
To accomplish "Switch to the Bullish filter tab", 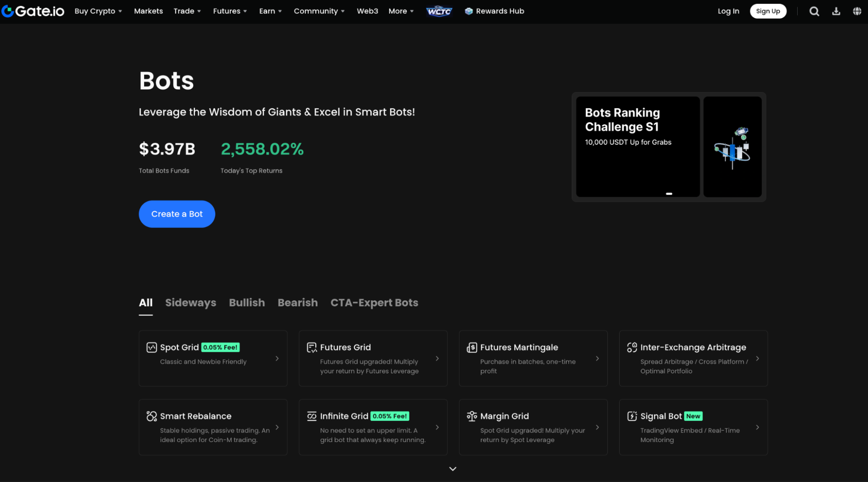I will (247, 302).
